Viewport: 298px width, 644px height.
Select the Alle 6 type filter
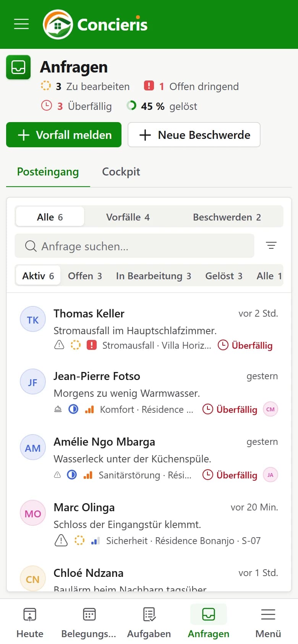pyautogui.click(x=50, y=217)
